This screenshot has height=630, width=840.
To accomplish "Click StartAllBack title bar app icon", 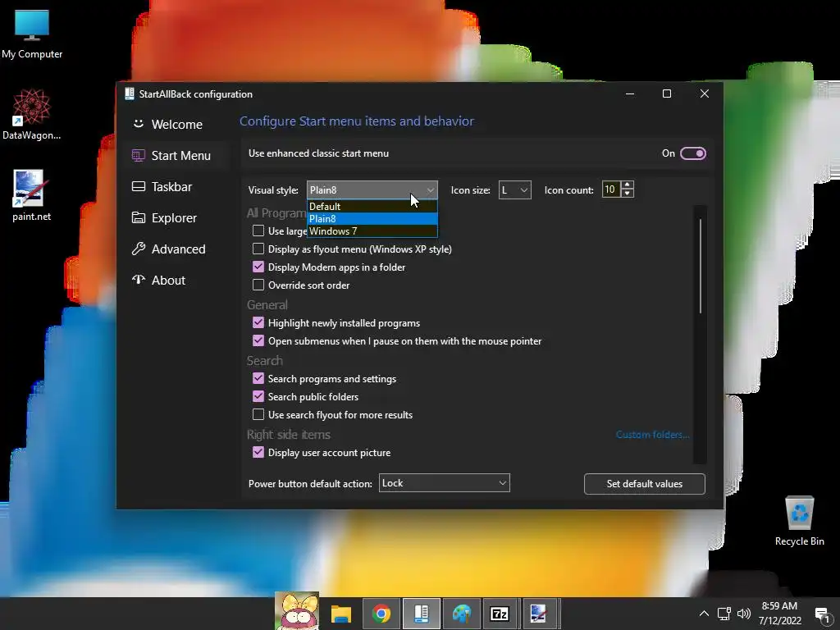I will [129, 94].
